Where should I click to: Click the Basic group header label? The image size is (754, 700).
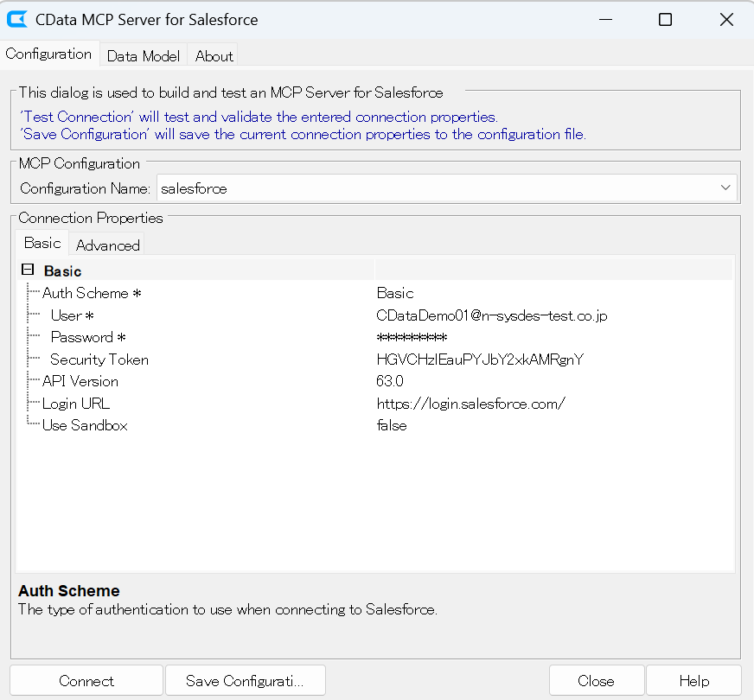coord(62,271)
